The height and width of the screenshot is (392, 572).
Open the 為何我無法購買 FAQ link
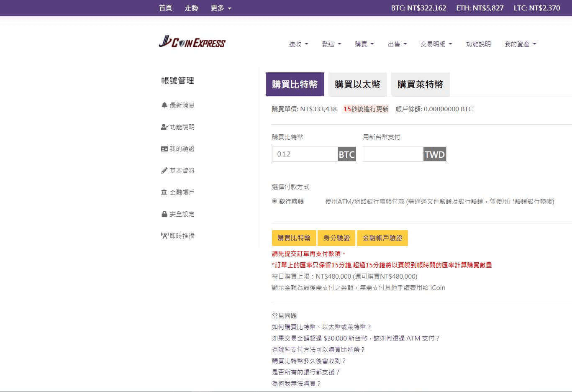pos(296,383)
